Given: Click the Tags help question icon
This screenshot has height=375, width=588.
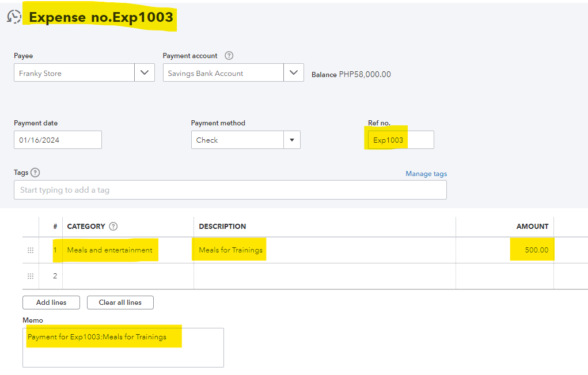Looking at the screenshot, I should tap(35, 173).
